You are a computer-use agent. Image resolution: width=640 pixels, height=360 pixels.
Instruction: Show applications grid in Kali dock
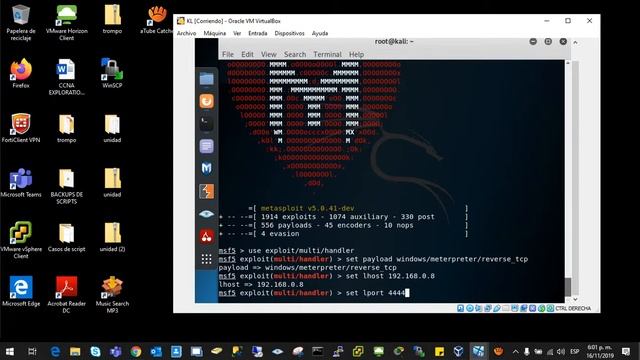207,259
